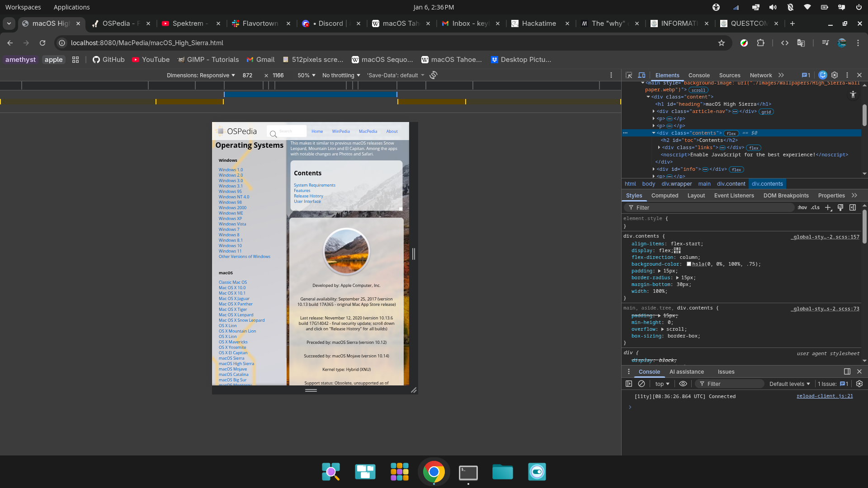Toggle the .cls element classes button
The image size is (868, 488).
point(815,207)
